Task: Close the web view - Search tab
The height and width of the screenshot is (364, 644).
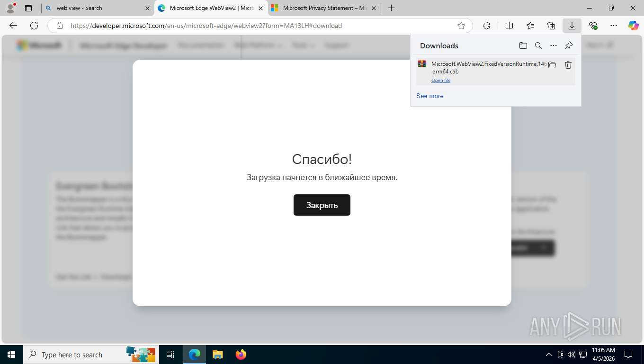Action: (x=147, y=8)
